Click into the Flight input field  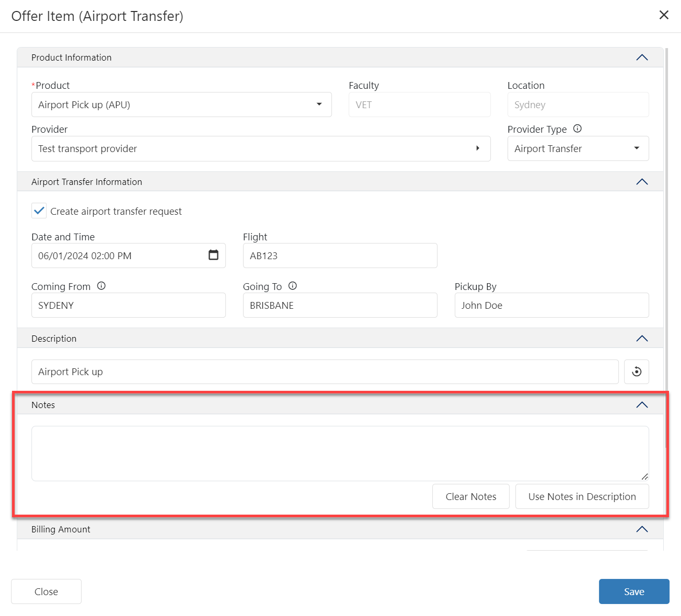pyautogui.click(x=340, y=255)
